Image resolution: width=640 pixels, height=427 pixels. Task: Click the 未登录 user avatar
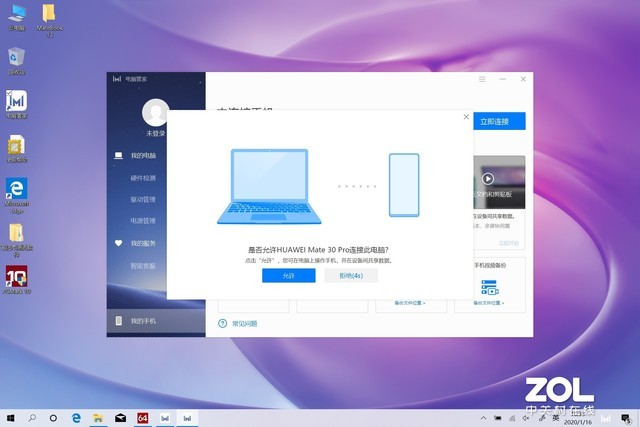click(x=156, y=113)
